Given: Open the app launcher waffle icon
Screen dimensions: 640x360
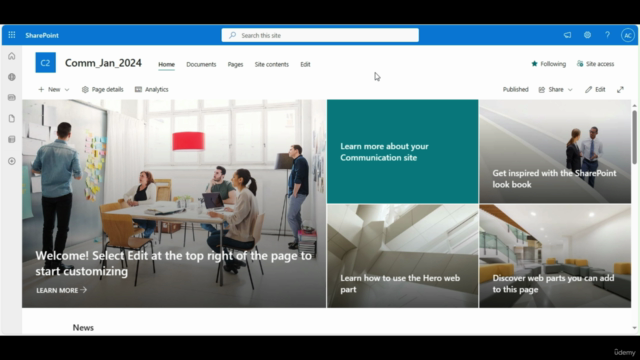Looking at the screenshot, I should pos(12,35).
